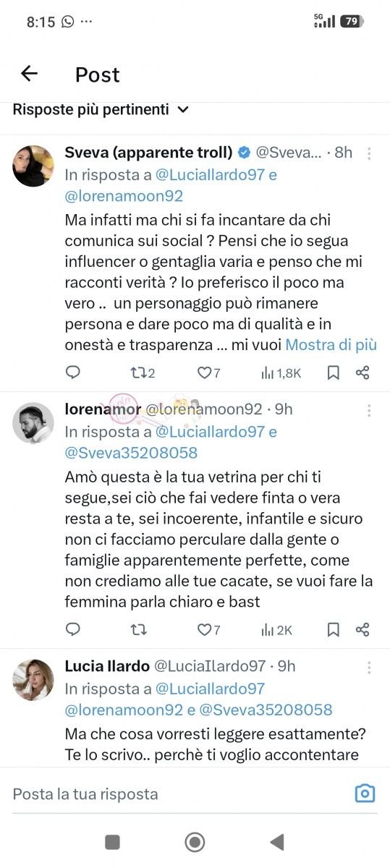The image size is (390, 868).
Task: Repost Sveva's reply showing 2 reposts
Action: pos(142,373)
